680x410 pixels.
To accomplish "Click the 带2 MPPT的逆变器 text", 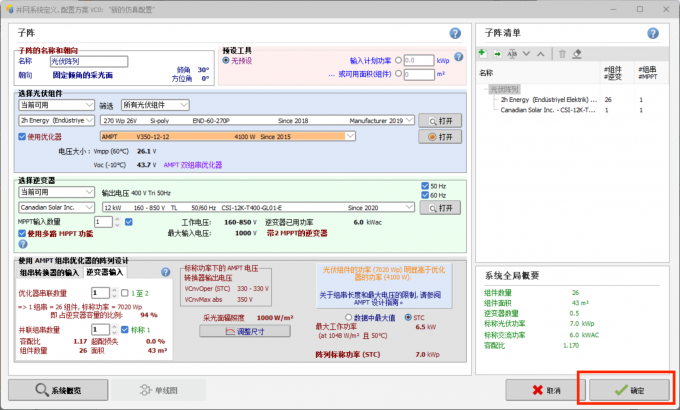I will coord(297,233).
